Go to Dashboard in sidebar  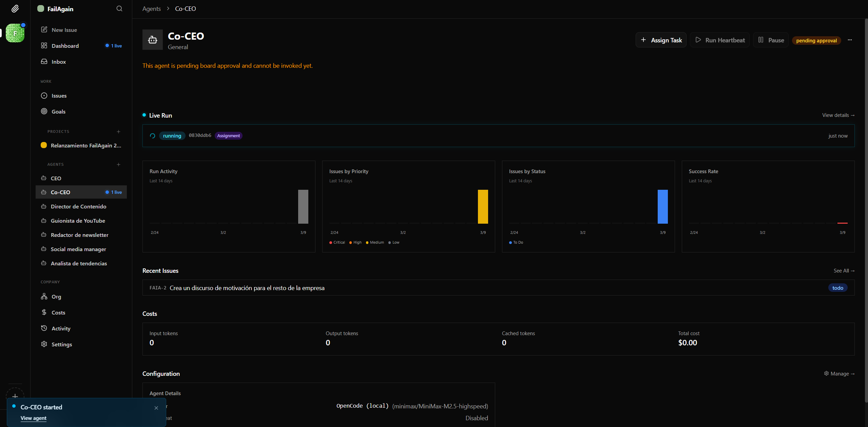click(65, 46)
